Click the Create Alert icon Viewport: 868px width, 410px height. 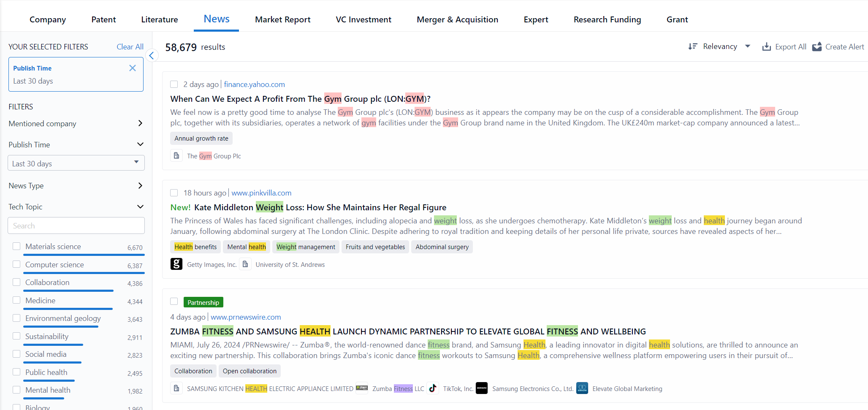pyautogui.click(x=817, y=46)
